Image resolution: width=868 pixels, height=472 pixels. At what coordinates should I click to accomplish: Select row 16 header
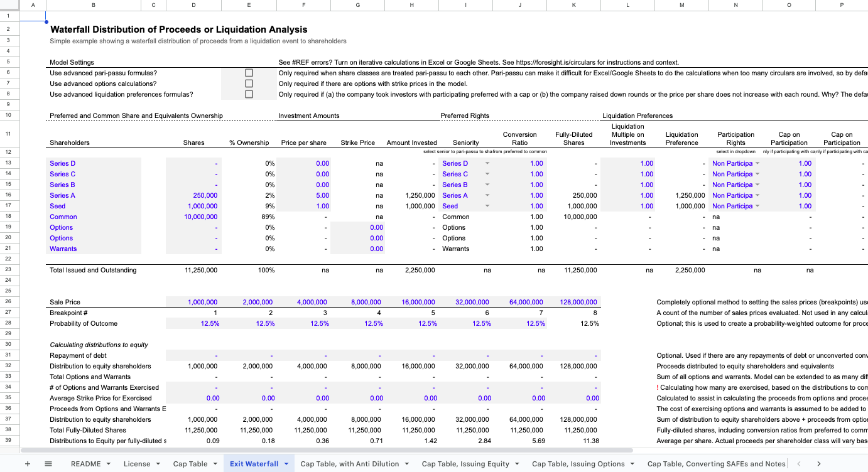point(9,195)
